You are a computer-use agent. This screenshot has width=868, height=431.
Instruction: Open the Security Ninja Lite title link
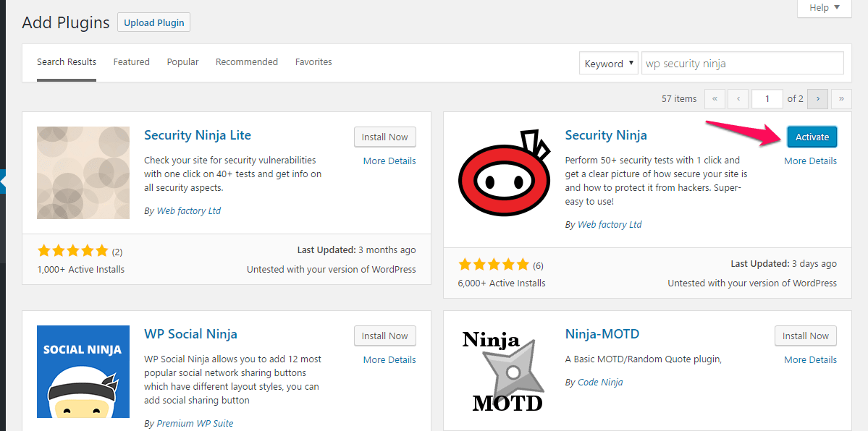click(x=198, y=135)
